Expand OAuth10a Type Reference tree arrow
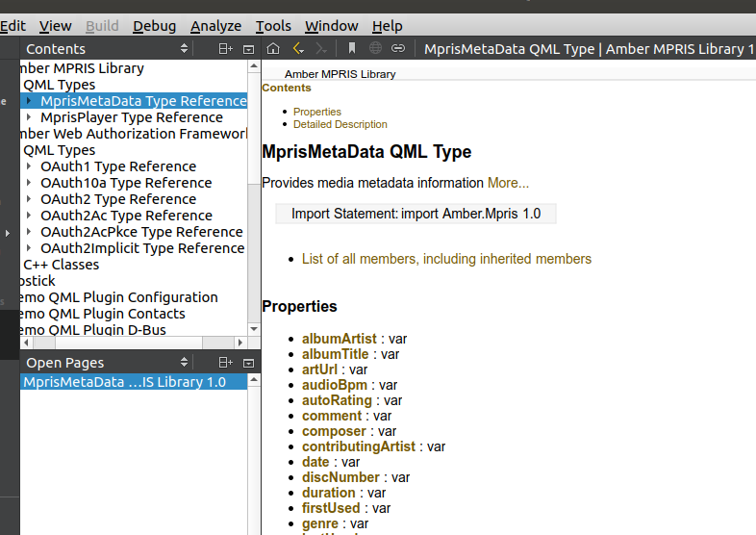Viewport: 756px width, 535px height. coord(29,183)
